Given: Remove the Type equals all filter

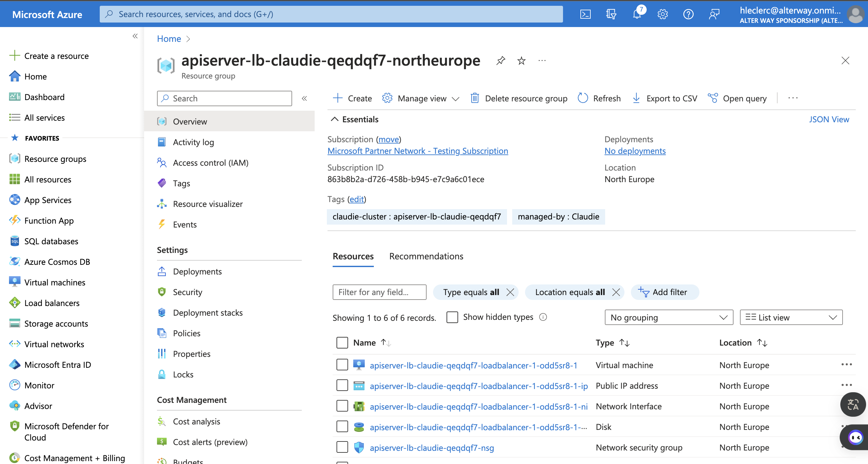Looking at the screenshot, I should [510, 292].
